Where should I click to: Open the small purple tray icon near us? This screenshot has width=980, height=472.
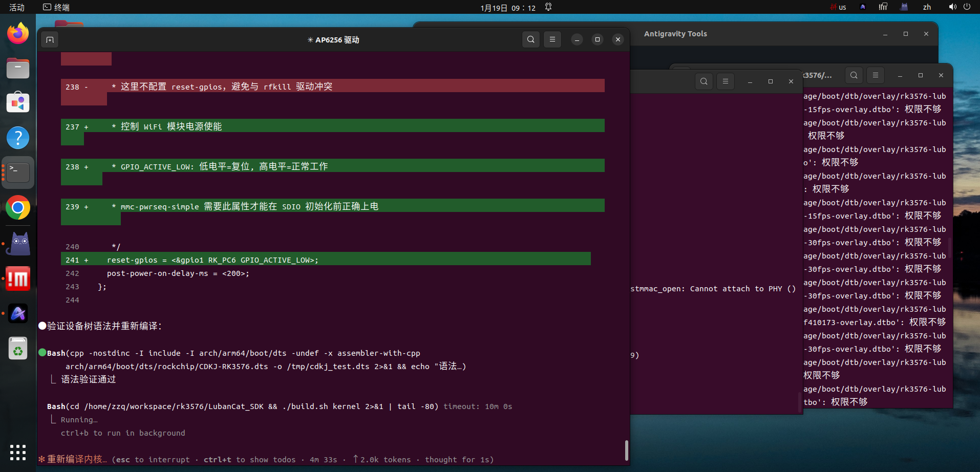pyautogui.click(x=863, y=7)
